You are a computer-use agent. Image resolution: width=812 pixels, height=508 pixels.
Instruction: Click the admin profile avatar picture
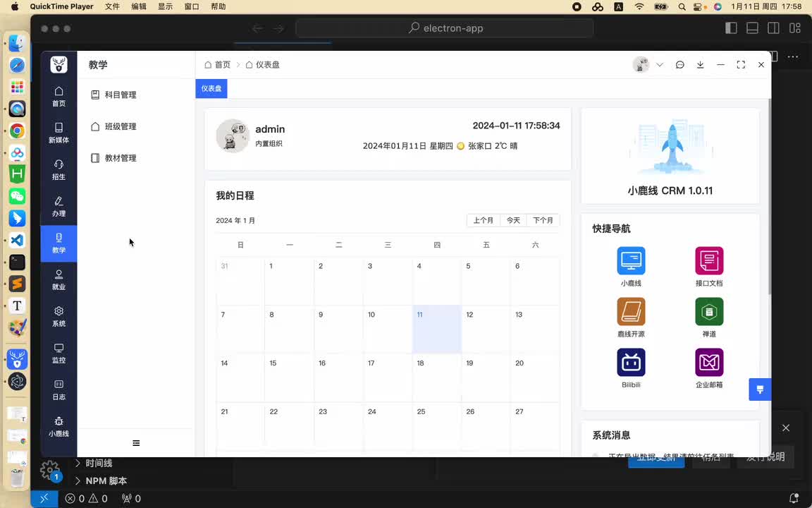[233, 135]
